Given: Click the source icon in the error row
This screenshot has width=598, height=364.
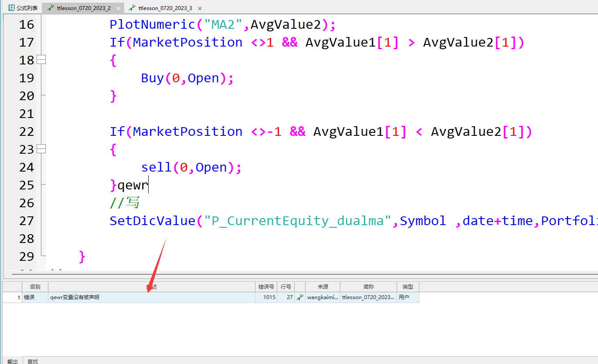Looking at the screenshot, I should click(300, 297).
